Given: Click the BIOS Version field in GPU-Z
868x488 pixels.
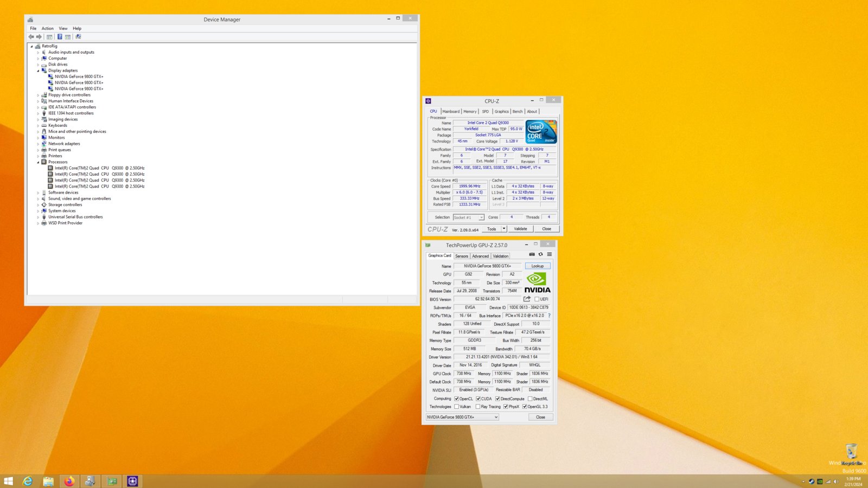Looking at the screenshot, I should click(x=487, y=299).
